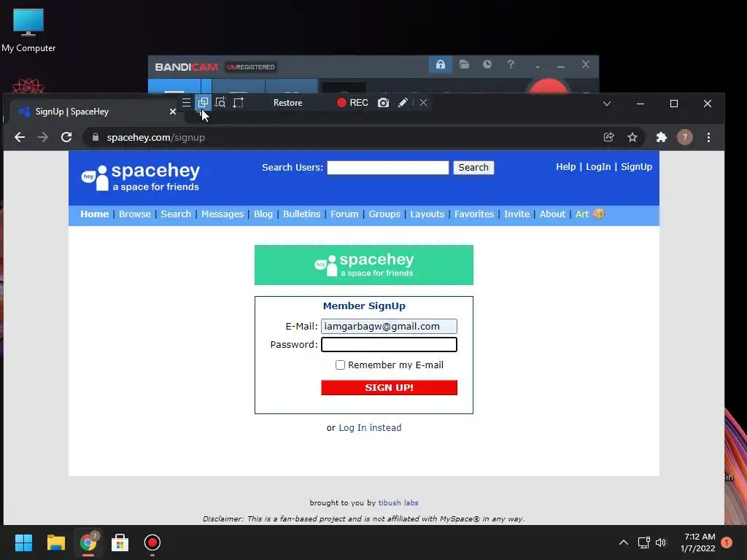This screenshot has height=560, width=747.
Task: Open Bandicam from the taskbar
Action: 152,542
